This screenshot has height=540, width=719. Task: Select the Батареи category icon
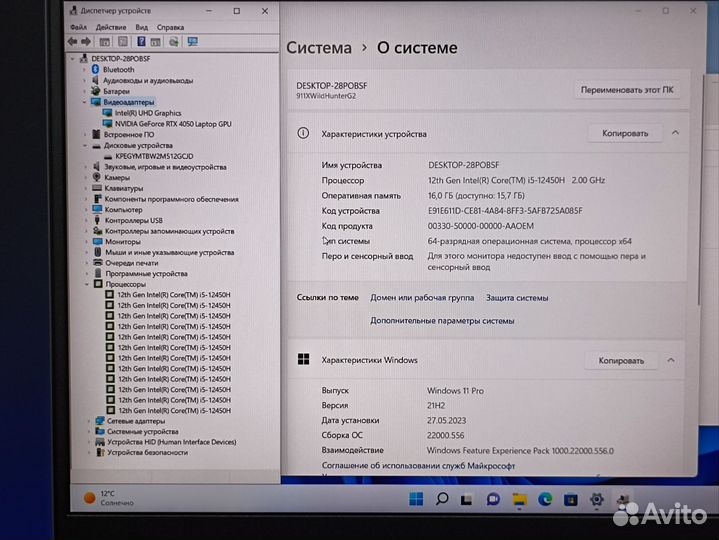pos(95,91)
